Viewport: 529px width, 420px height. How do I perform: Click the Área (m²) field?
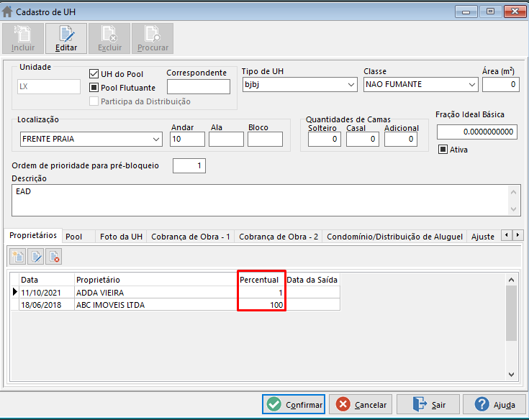coord(501,85)
